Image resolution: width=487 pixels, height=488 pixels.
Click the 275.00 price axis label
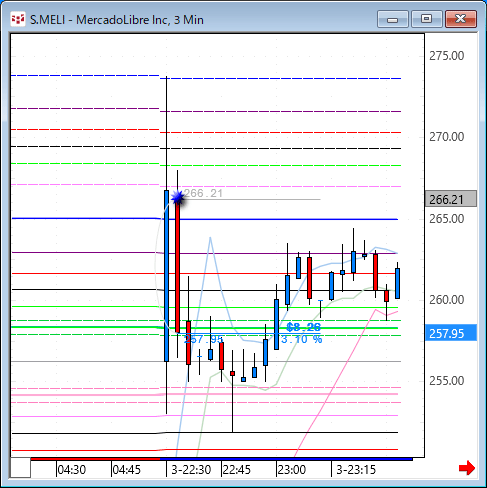446,56
